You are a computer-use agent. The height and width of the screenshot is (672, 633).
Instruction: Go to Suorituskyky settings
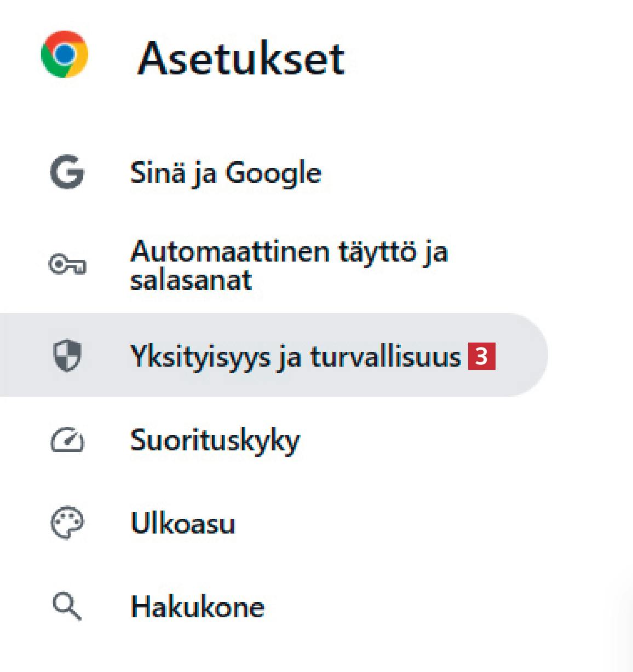pos(215,441)
